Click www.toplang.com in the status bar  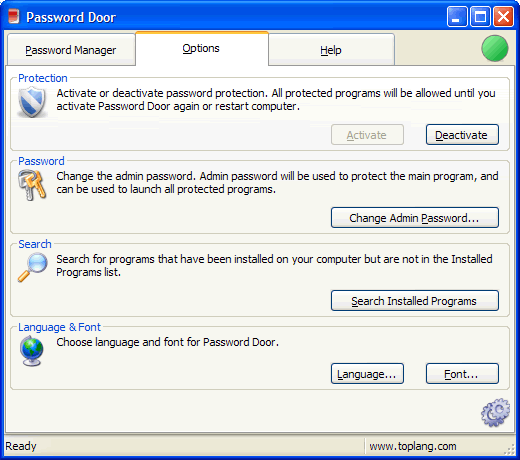tap(413, 446)
